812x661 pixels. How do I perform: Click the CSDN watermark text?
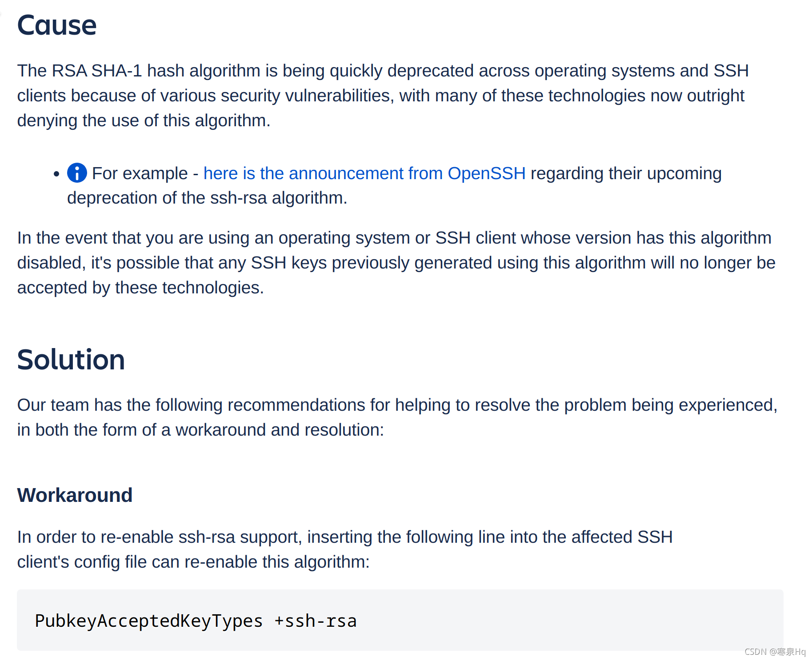click(x=775, y=652)
